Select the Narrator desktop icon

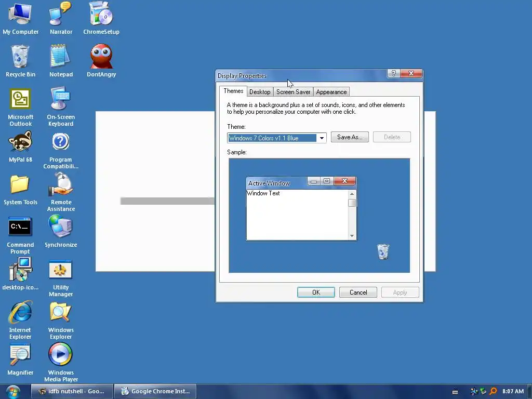(61, 18)
